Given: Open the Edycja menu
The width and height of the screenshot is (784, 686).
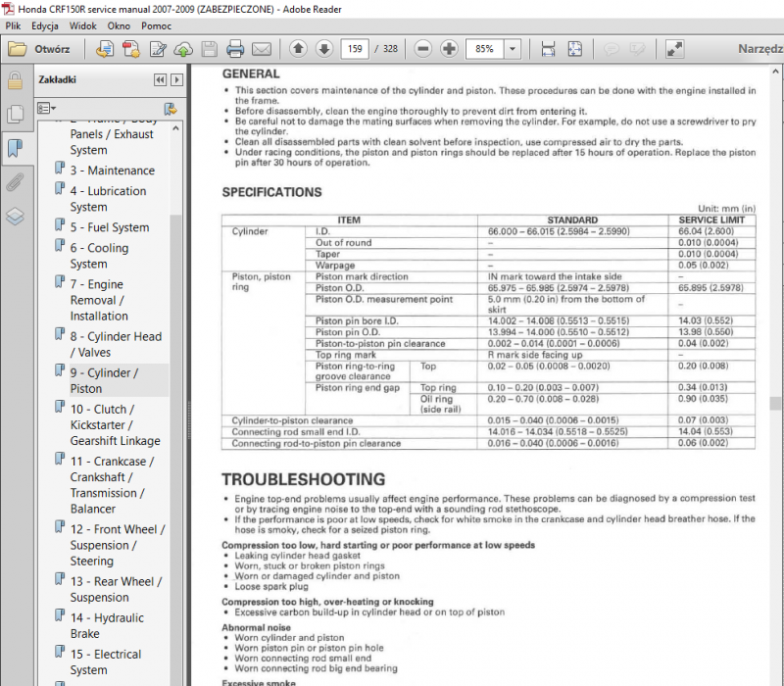Looking at the screenshot, I should 44,25.
